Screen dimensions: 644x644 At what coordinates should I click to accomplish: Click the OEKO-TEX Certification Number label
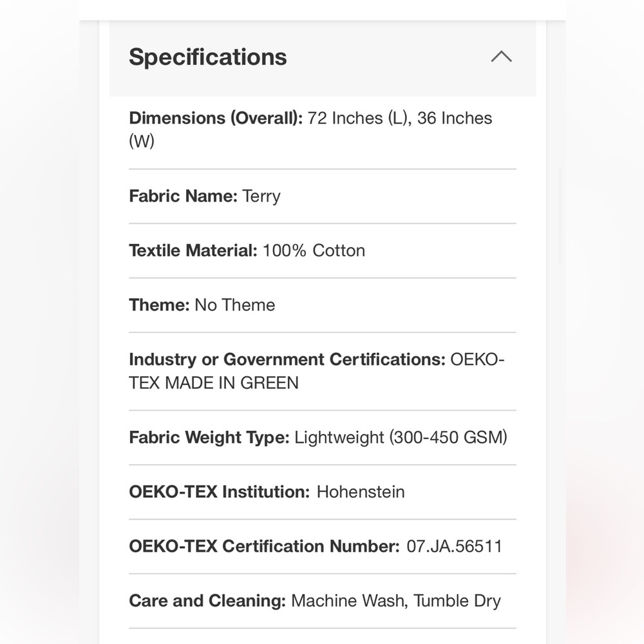click(x=264, y=546)
